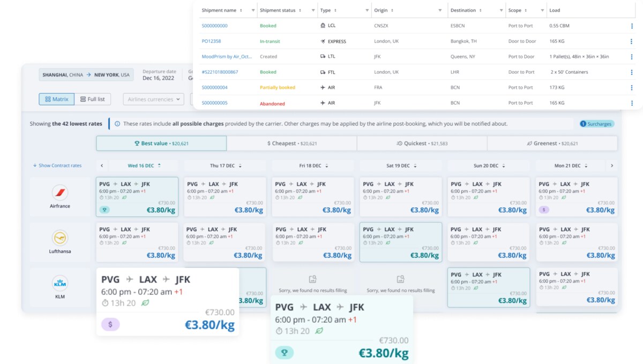Open the kebab menu for MoodPrism by Air row

click(632, 57)
